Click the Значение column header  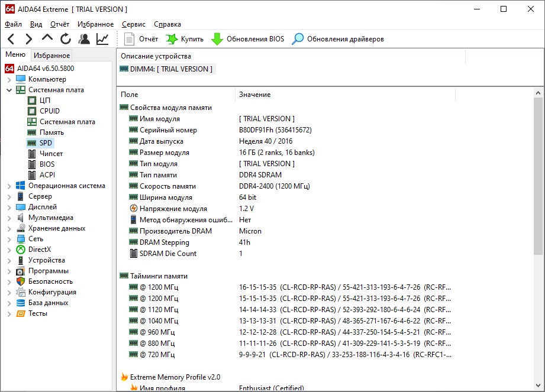coord(254,95)
